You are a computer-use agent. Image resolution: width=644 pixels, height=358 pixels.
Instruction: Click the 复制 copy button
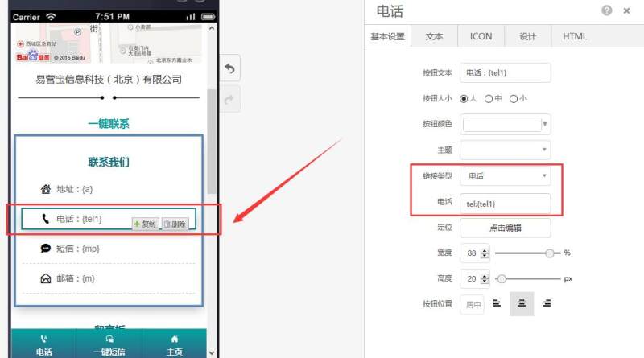146,224
